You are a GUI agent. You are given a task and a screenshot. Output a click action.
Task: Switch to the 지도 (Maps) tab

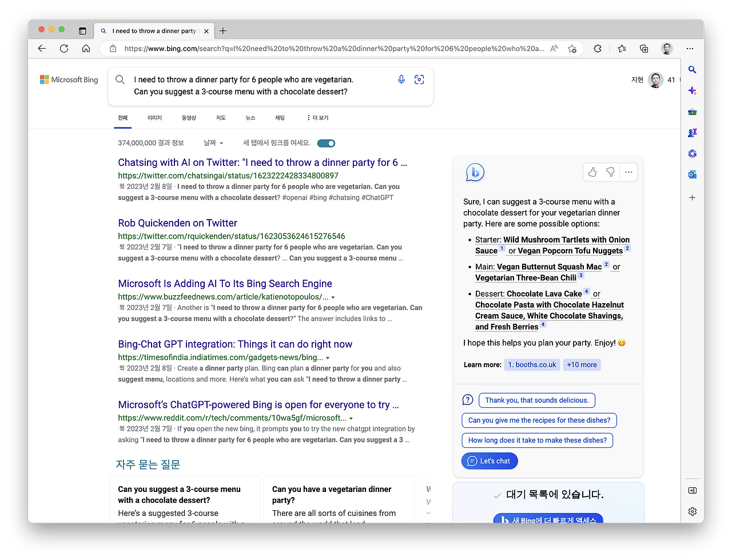(221, 118)
